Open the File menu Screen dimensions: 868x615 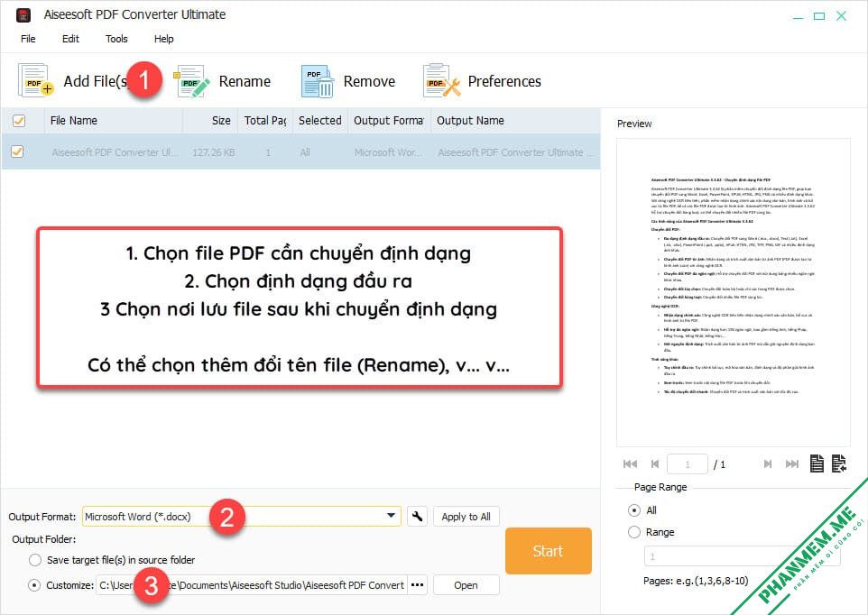(x=28, y=39)
